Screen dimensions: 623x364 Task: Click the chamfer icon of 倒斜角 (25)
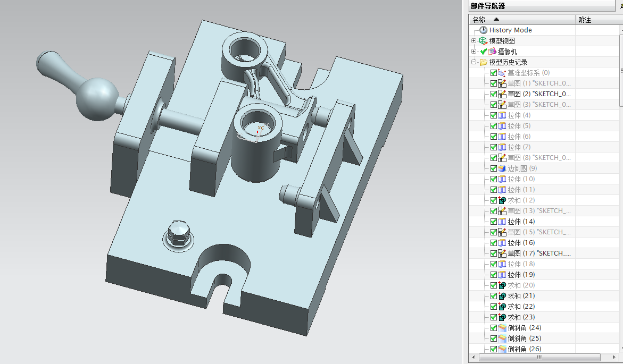point(502,338)
